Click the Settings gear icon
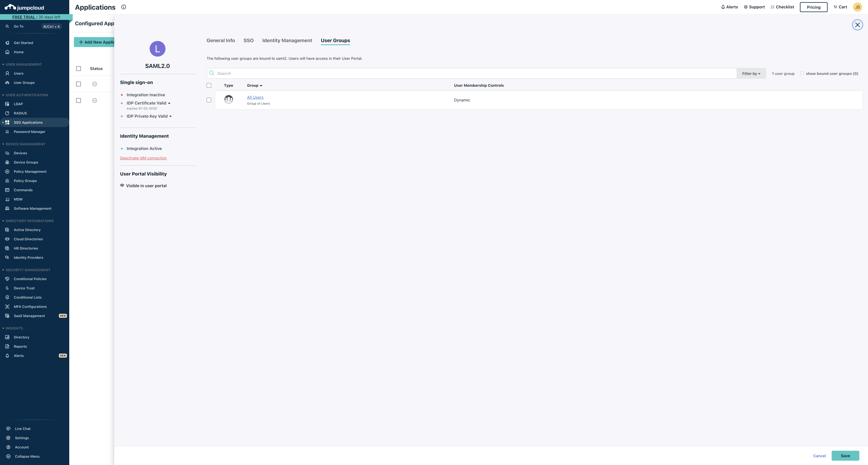 tap(8, 438)
